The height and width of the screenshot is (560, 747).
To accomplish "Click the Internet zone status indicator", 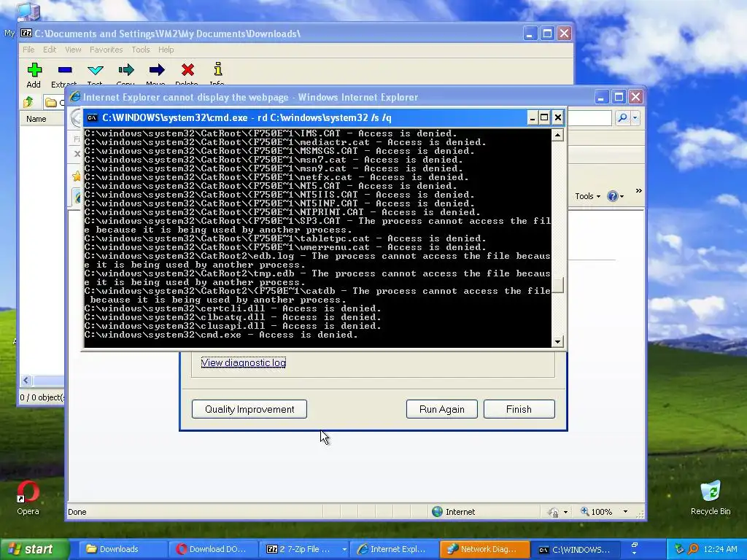I will tap(454, 512).
